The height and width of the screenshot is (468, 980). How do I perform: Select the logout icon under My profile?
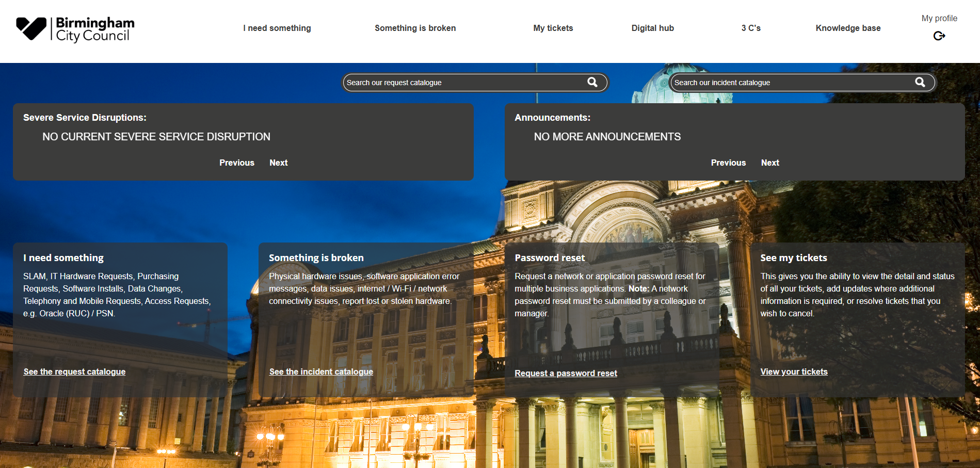(939, 36)
